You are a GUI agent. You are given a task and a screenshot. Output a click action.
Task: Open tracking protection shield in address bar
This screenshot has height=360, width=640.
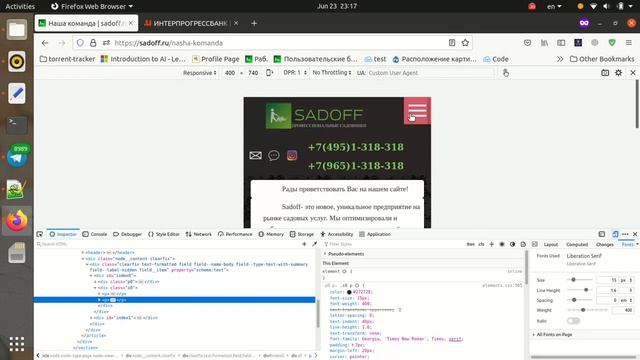[x=80, y=43]
